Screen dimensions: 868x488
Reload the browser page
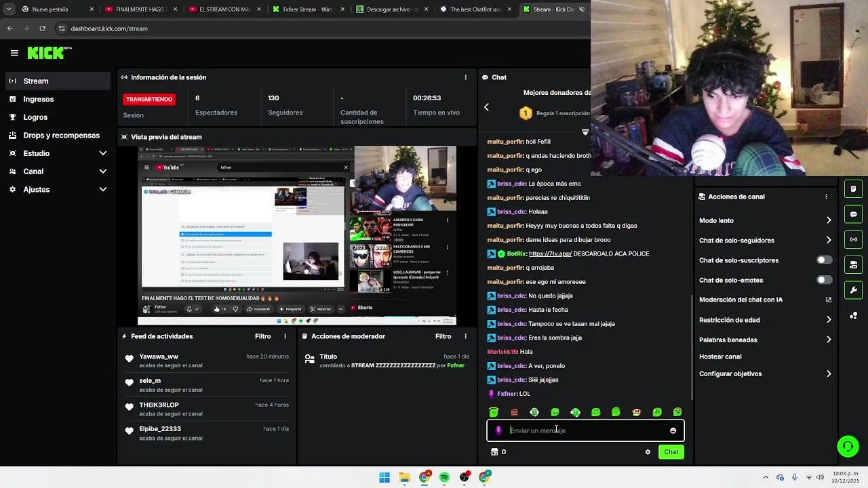coord(42,28)
